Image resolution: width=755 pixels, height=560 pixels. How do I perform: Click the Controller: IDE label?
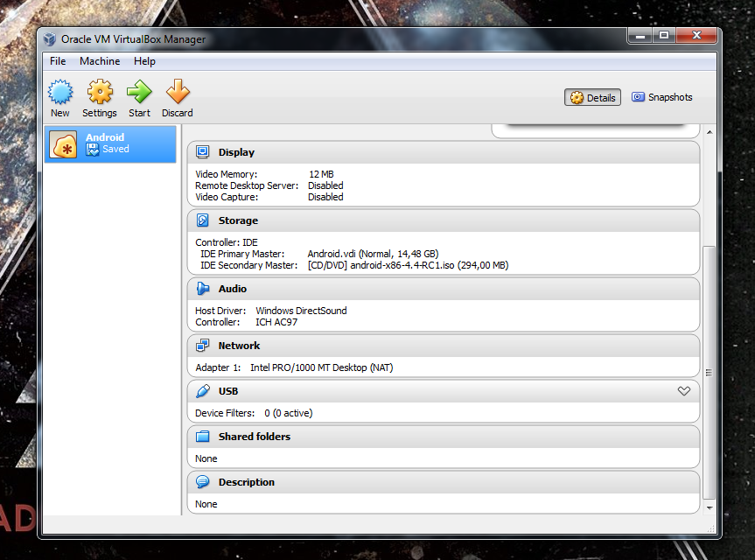pos(227,242)
